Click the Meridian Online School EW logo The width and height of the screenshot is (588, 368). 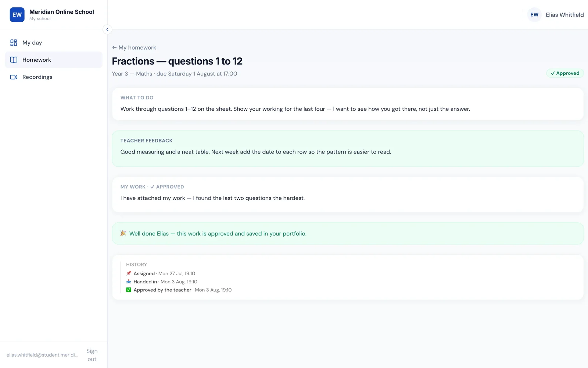click(x=17, y=15)
